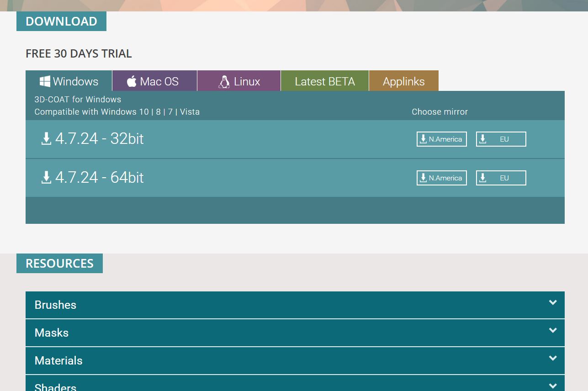Viewport: 588px width, 391px height.
Task: Click the Windows logo icon in the tab
Action: click(x=45, y=81)
